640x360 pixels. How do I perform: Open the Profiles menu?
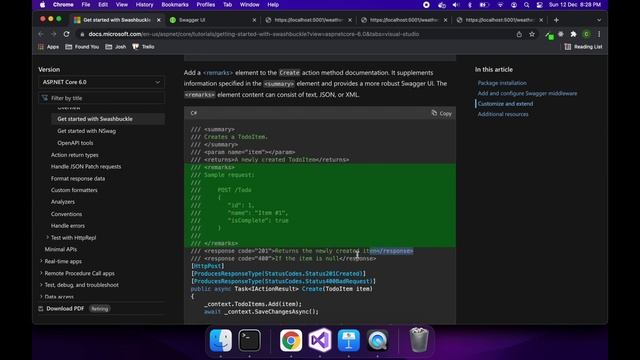(206, 5)
